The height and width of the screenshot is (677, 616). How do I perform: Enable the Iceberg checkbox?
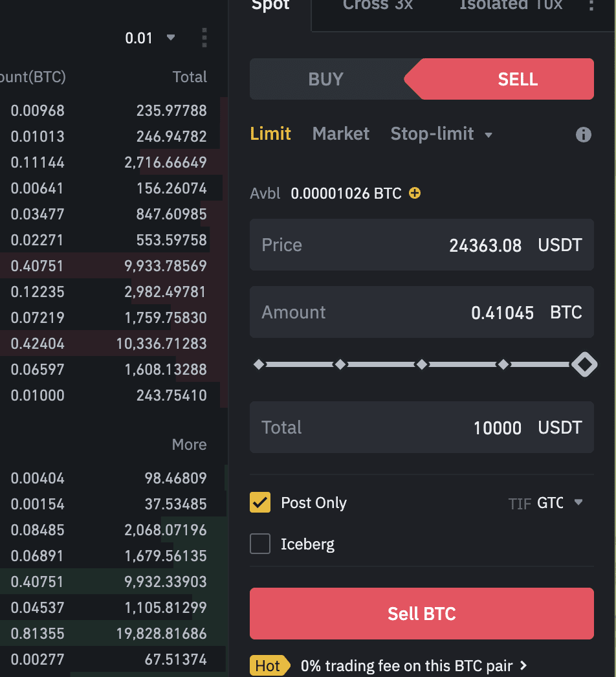pos(260,544)
